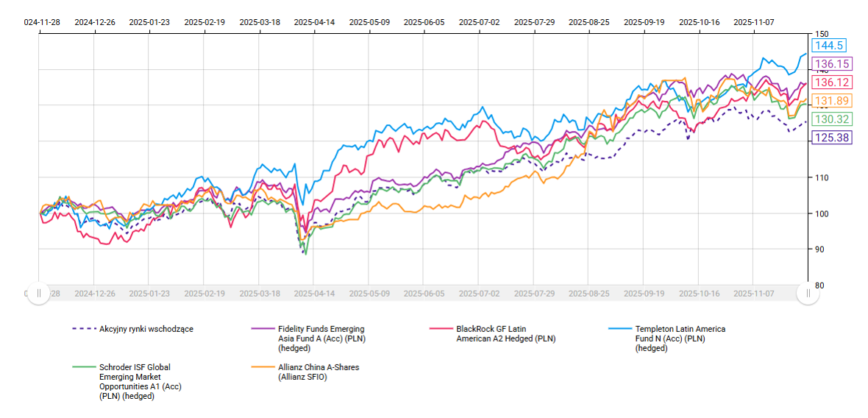Click the left range selector pause-style handle
868x418 pixels.
point(39,293)
